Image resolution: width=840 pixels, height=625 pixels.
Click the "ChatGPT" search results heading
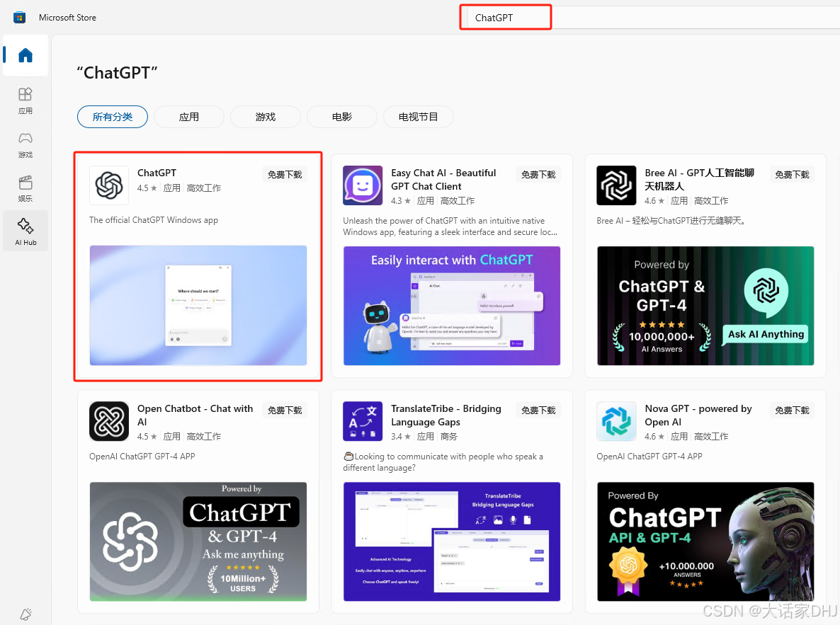117,72
